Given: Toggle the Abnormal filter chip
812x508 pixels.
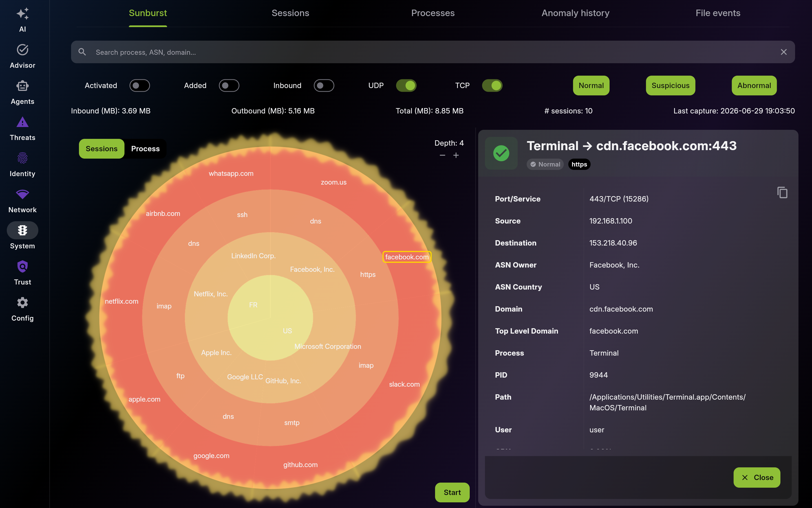Looking at the screenshot, I should tap(754, 85).
